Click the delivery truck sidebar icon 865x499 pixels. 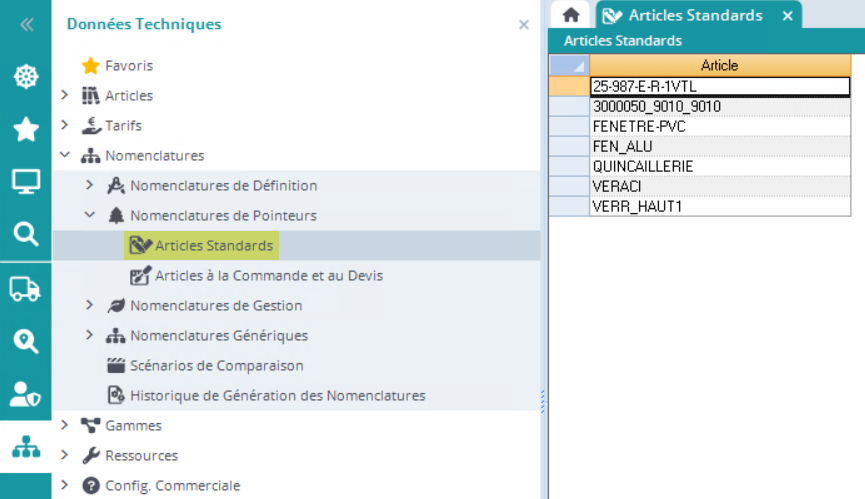(x=25, y=289)
